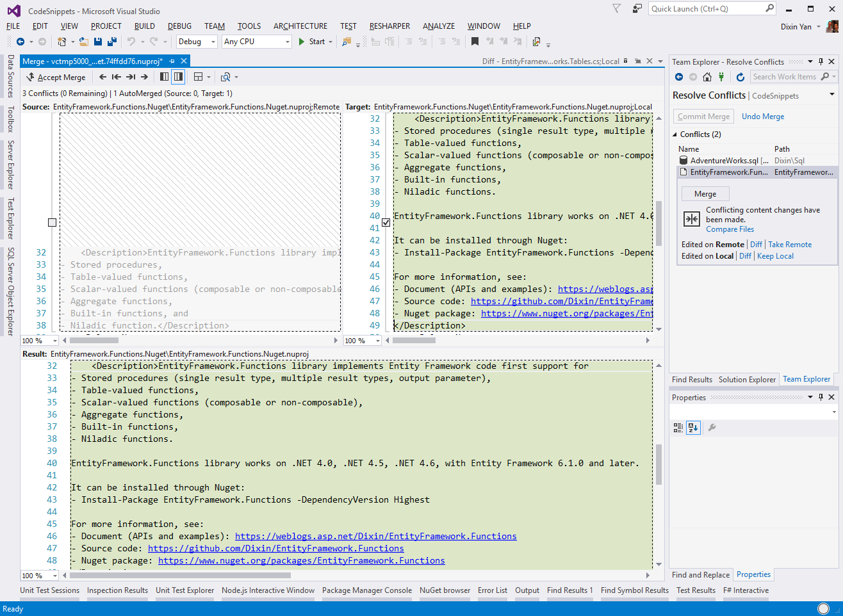Image resolution: width=843 pixels, height=616 pixels.
Task: Click the Accept Merge button
Action: coord(56,77)
